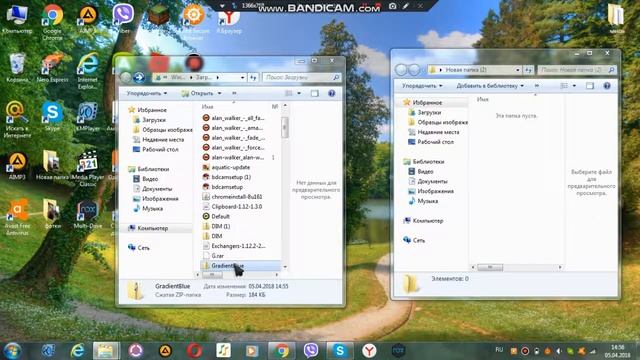640x360 pixels.
Task: Click the Windows Start button
Action: [x=12, y=351]
